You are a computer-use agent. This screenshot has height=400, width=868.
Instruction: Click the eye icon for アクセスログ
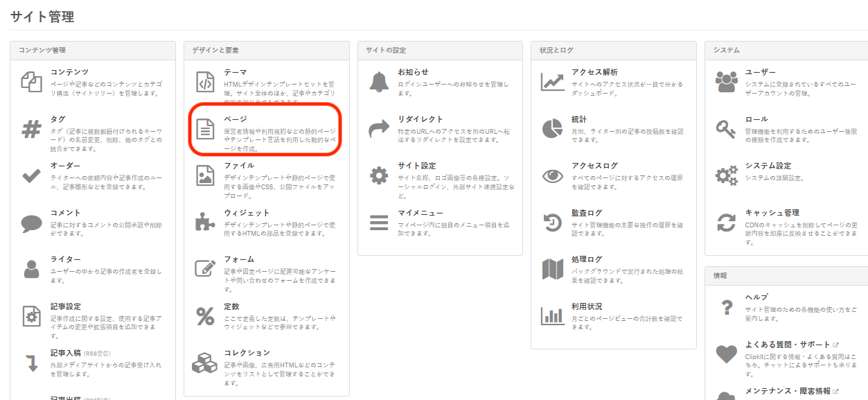tap(553, 176)
